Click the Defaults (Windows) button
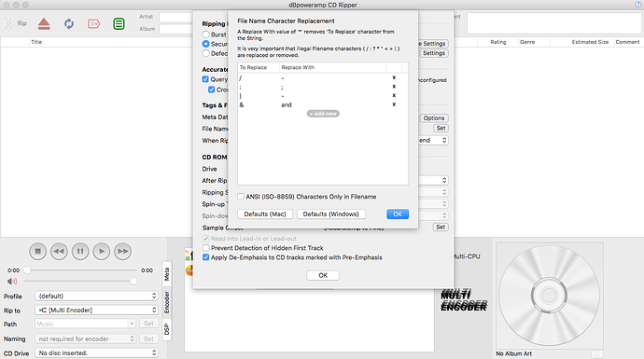The height and width of the screenshot is (359, 644). pyautogui.click(x=331, y=214)
